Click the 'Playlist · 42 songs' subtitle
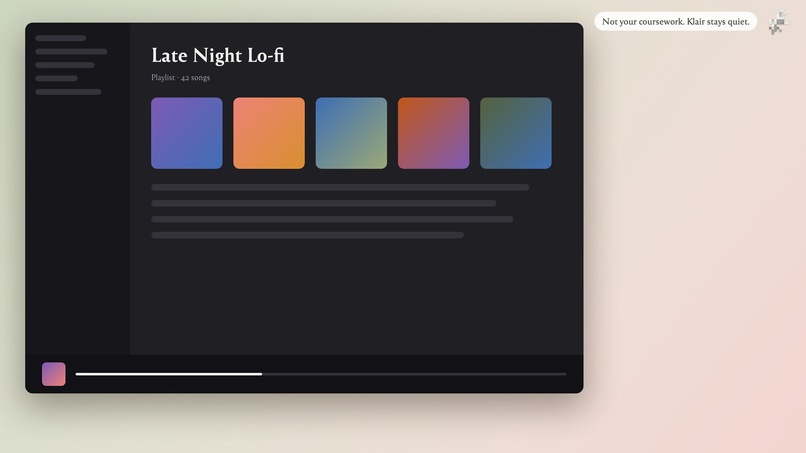 pos(180,78)
